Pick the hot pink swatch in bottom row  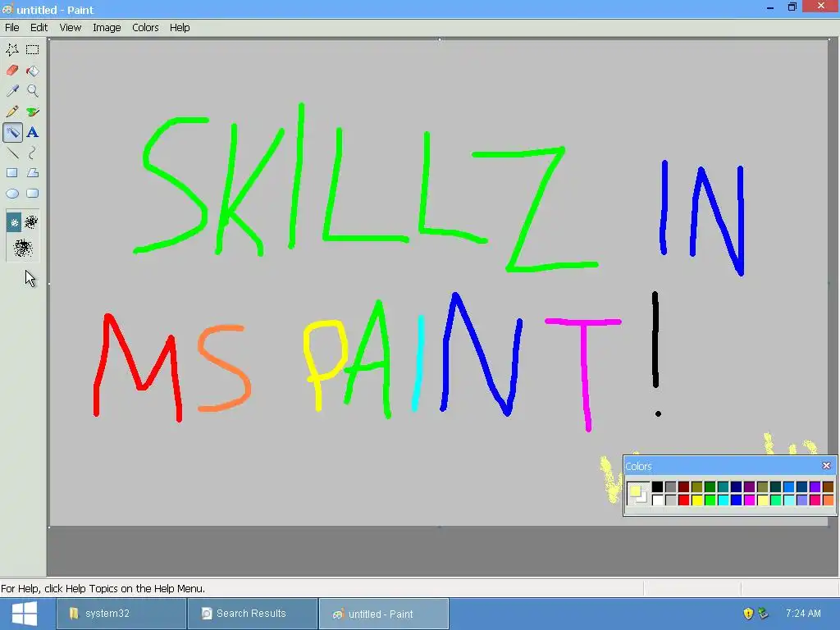click(x=815, y=500)
